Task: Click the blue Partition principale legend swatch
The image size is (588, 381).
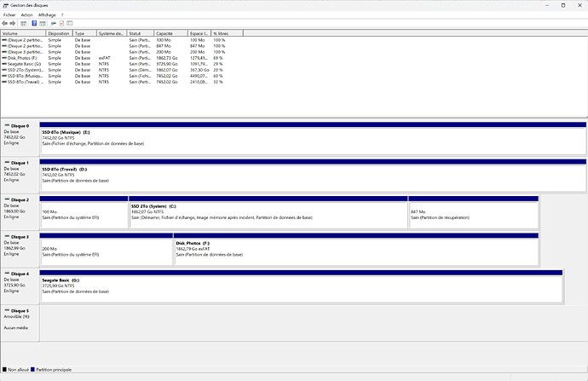Action: tap(32, 369)
